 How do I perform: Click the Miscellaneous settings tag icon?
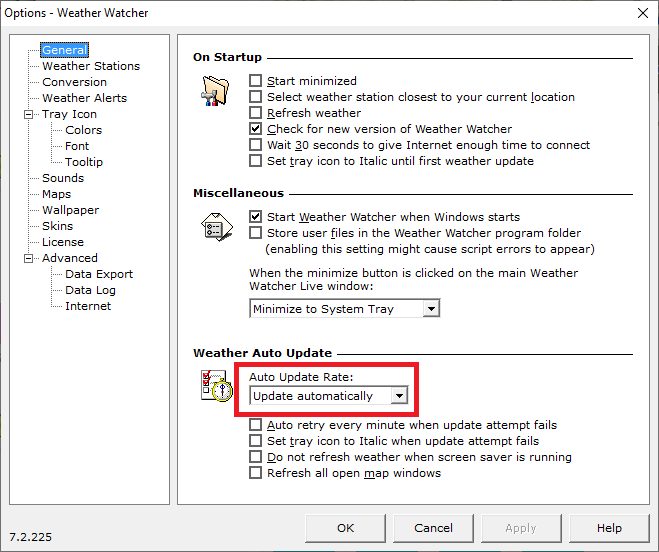pos(216,227)
